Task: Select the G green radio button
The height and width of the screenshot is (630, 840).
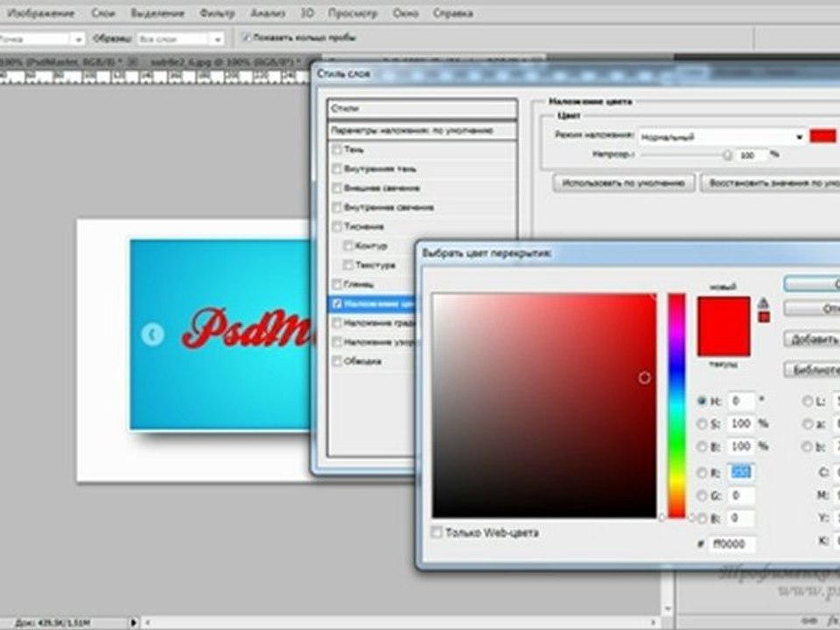Action: click(x=702, y=496)
